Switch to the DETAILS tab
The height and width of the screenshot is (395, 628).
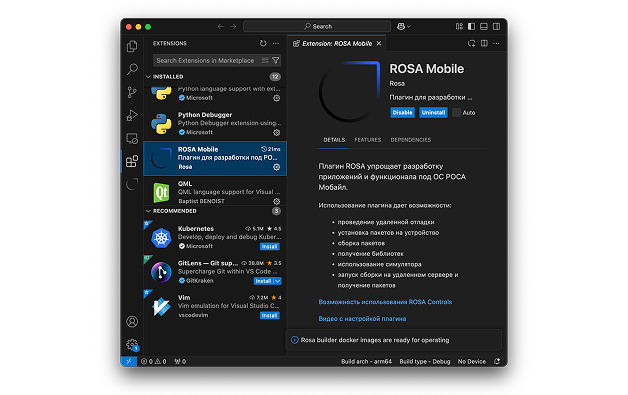[x=334, y=140]
